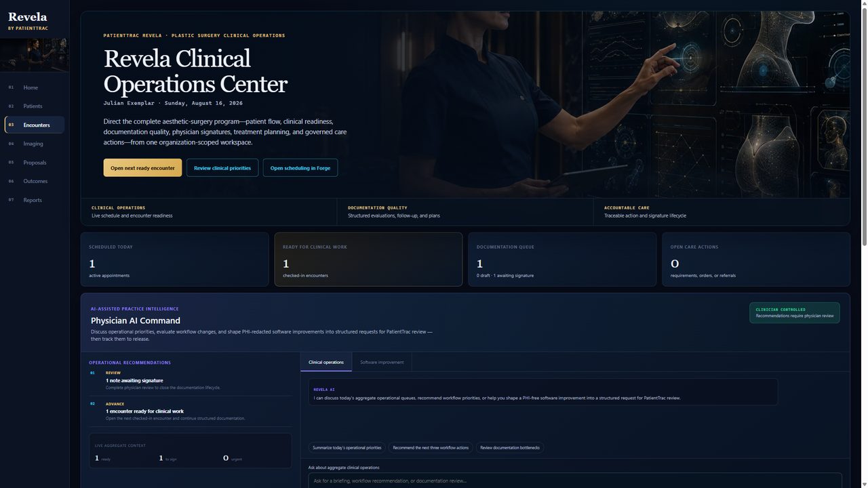Switch to the Clinical operations tab
Viewport: 868px width, 488px height.
click(x=326, y=362)
